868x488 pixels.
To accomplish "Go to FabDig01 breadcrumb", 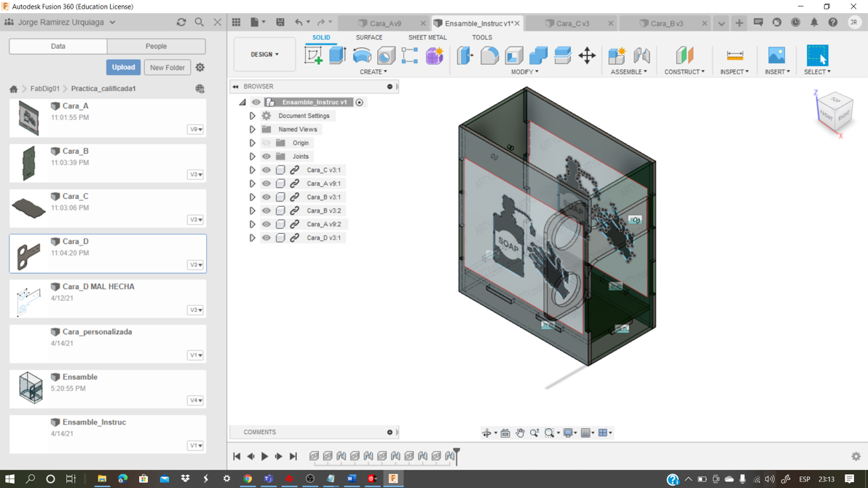I will pyautogui.click(x=45, y=89).
